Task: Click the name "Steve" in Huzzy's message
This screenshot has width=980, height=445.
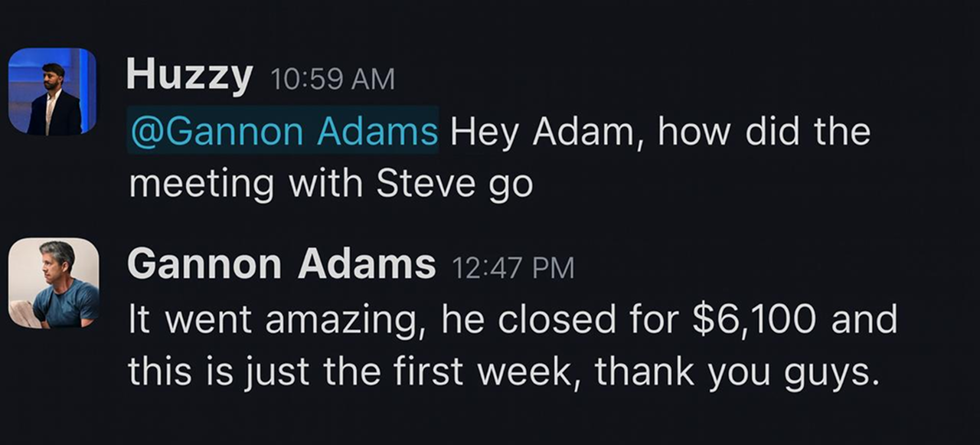Action: click(x=413, y=185)
